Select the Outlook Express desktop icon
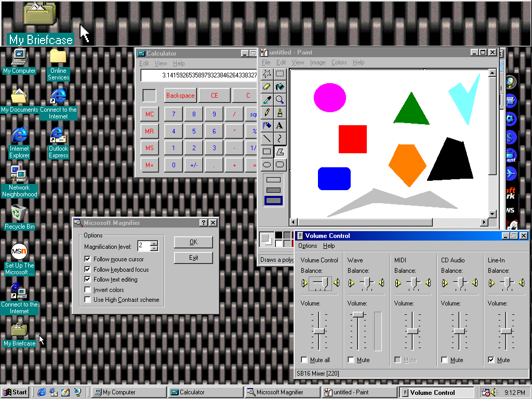 [58, 142]
